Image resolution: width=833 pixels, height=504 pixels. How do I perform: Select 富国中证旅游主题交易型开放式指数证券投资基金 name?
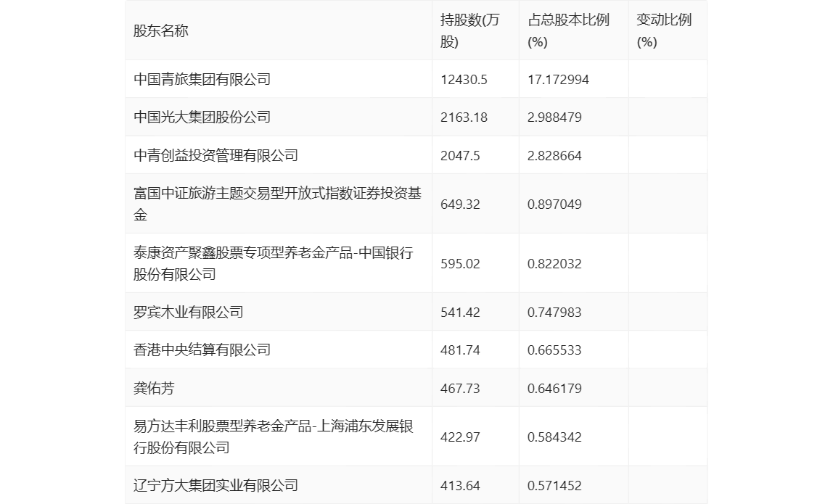(277, 204)
